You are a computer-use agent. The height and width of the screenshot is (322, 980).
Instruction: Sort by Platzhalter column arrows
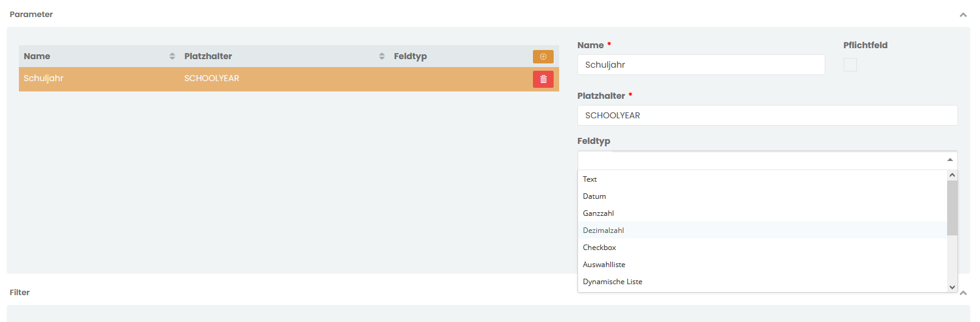coord(382,56)
